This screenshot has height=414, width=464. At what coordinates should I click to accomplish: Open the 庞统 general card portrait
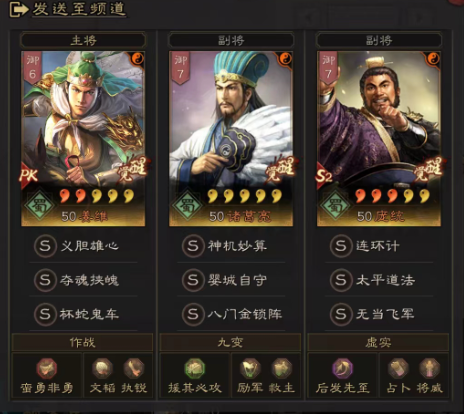pos(379,139)
